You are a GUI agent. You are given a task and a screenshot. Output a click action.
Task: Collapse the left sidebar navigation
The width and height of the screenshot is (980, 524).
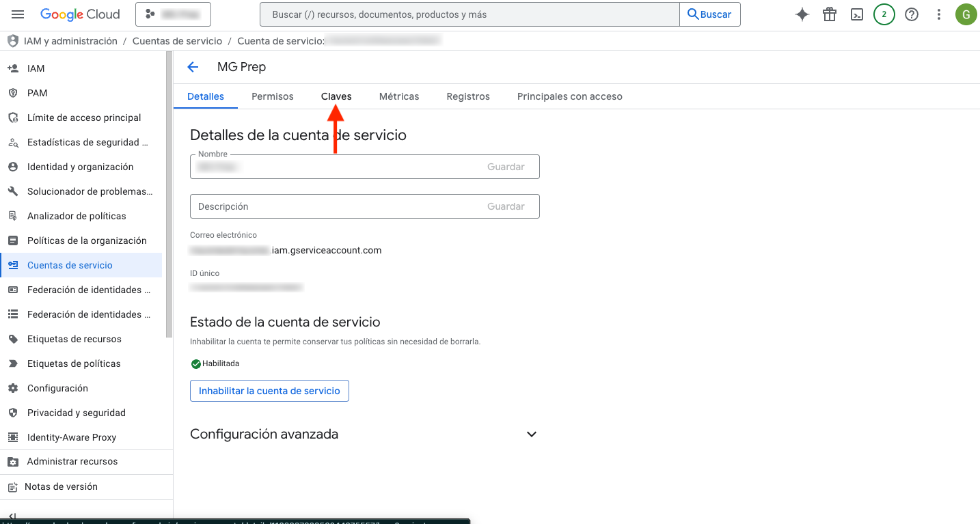point(12,516)
